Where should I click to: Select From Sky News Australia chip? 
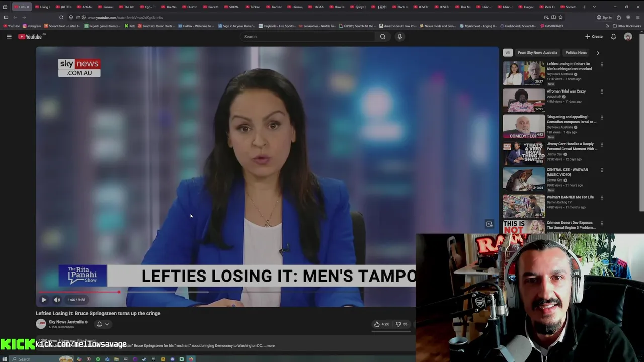537,52
